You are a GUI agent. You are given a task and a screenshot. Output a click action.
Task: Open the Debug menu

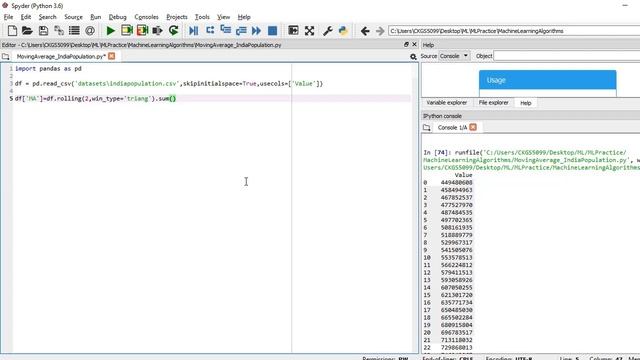click(x=118, y=17)
